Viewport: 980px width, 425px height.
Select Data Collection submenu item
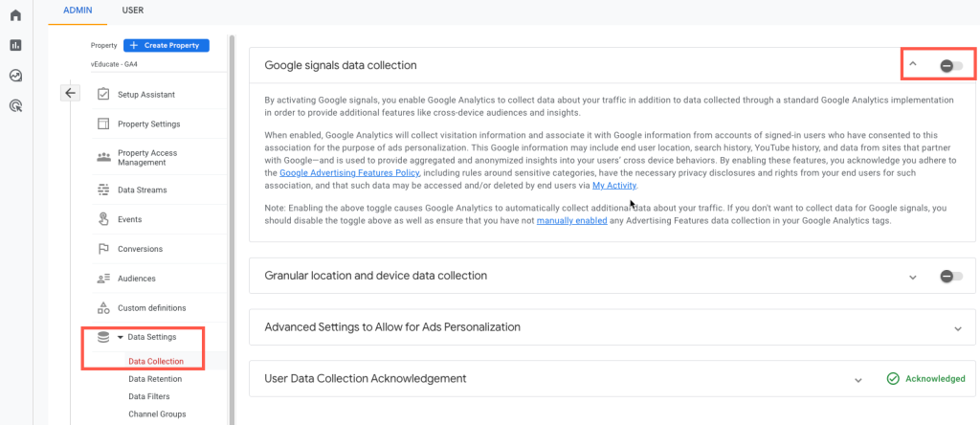[x=156, y=361]
